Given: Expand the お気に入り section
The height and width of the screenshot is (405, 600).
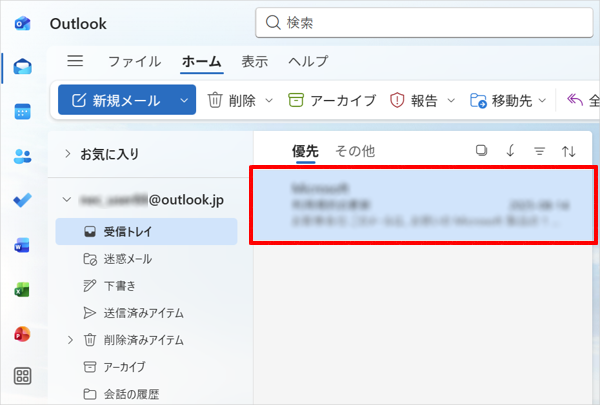Looking at the screenshot, I should tap(68, 154).
